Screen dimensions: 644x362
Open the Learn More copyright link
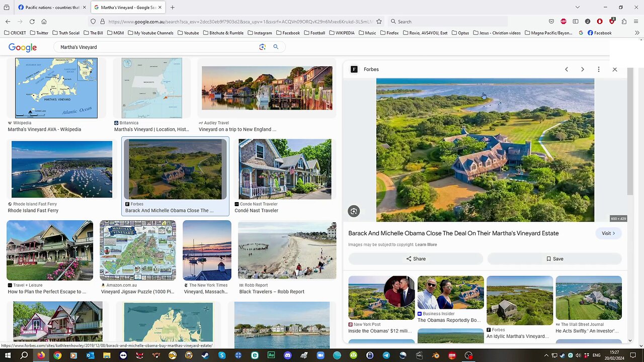[x=426, y=245]
